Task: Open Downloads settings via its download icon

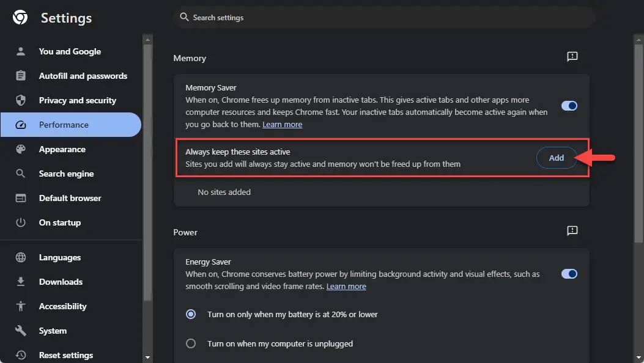Action: [20, 282]
